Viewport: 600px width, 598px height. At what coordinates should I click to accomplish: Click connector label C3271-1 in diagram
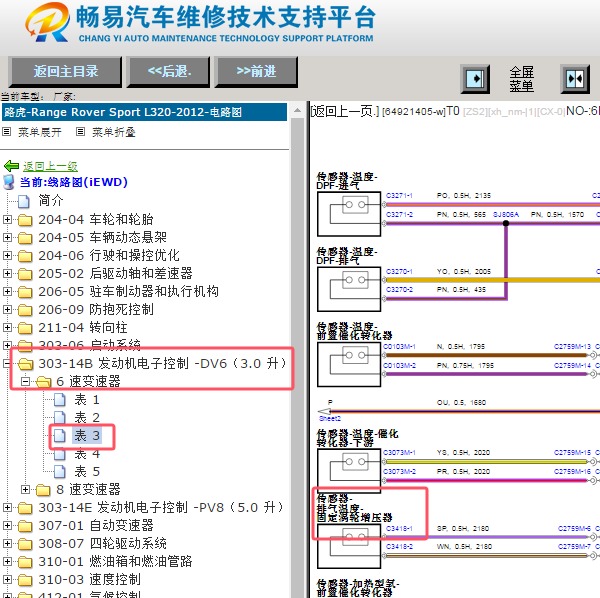(x=399, y=196)
